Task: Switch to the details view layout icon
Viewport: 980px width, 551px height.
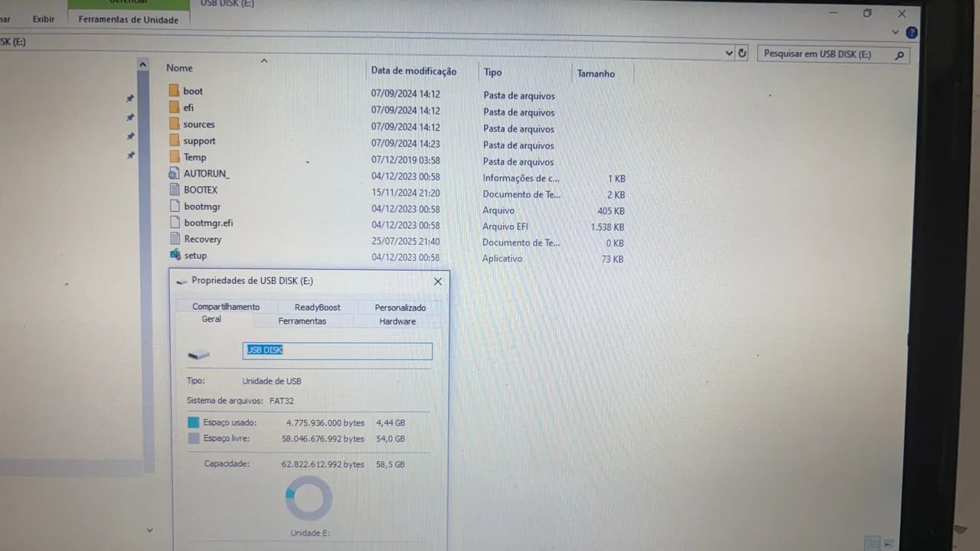Action: (871, 543)
